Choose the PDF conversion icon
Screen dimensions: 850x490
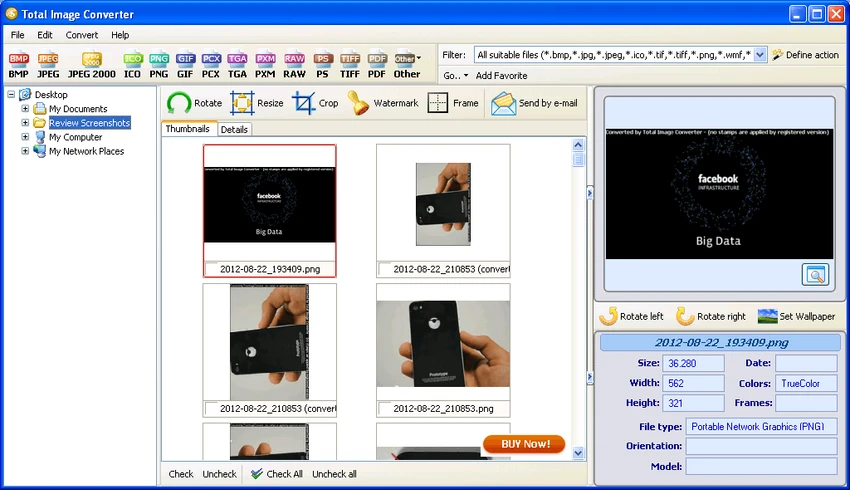[377, 65]
